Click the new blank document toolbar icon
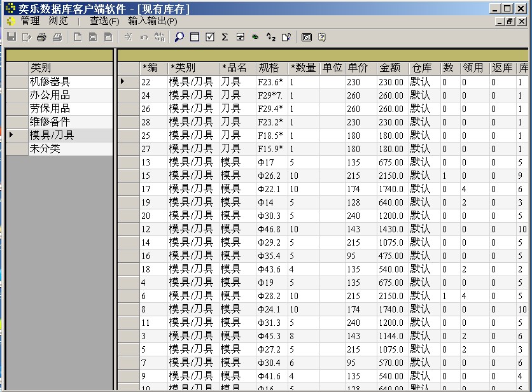The width and height of the screenshot is (532, 392). [x=78, y=38]
